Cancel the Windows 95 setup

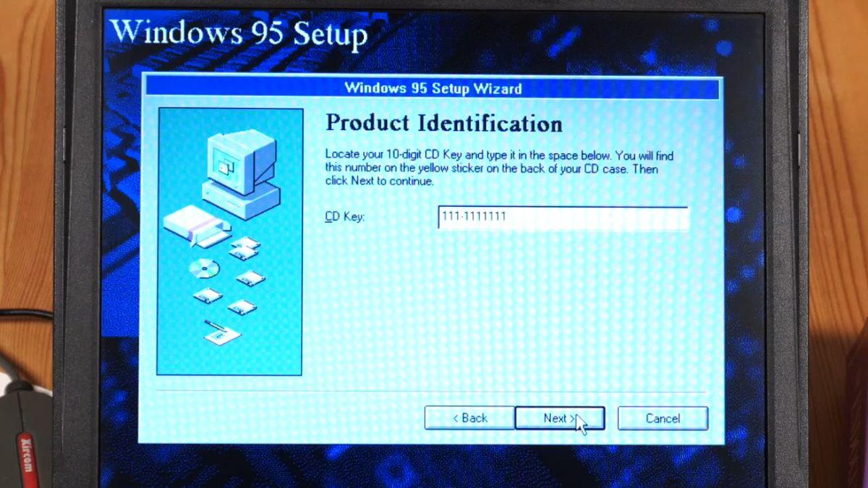coord(662,418)
